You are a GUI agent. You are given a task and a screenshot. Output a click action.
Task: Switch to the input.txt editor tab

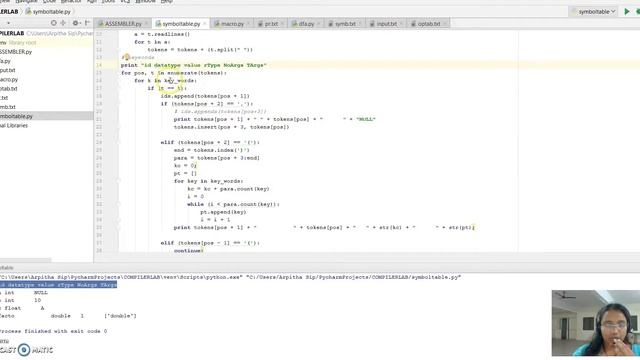point(387,24)
